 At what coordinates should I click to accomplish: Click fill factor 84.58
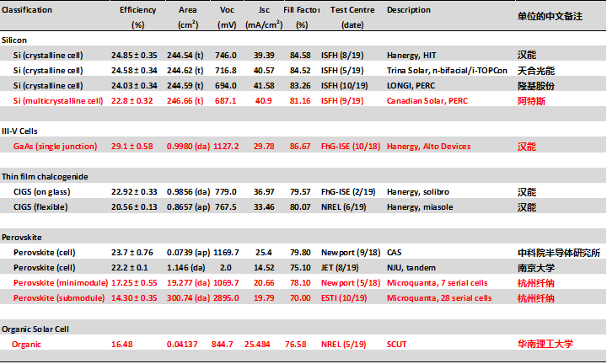(x=300, y=56)
